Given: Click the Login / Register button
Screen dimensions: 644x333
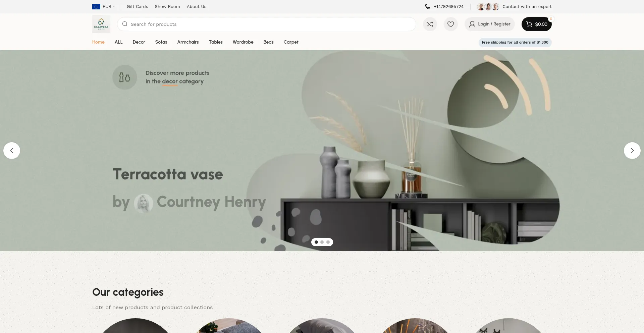Looking at the screenshot, I should point(489,24).
